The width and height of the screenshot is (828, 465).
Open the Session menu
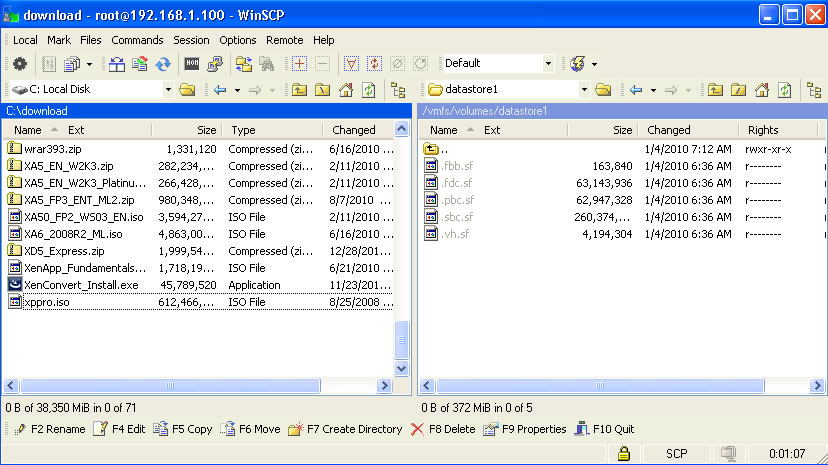pos(191,40)
